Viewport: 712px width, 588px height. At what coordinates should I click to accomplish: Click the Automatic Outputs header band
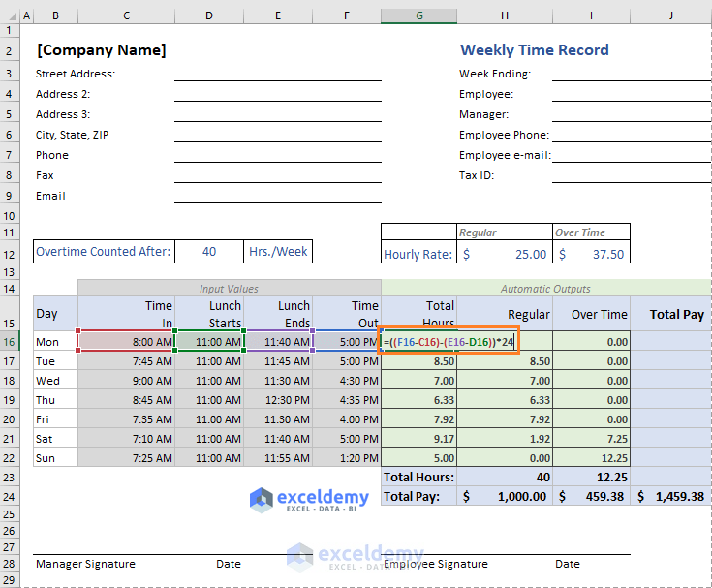pyautogui.click(x=545, y=289)
